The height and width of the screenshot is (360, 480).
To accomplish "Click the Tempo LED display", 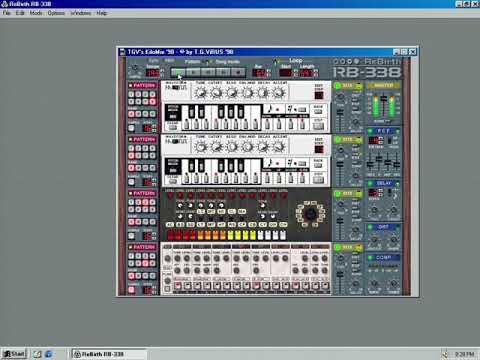I will (x=153, y=73).
